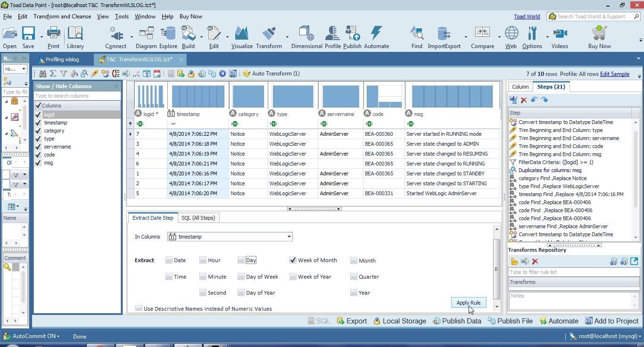Click the extract date calendar icon
The image size is (644, 347).
[x=157, y=74]
